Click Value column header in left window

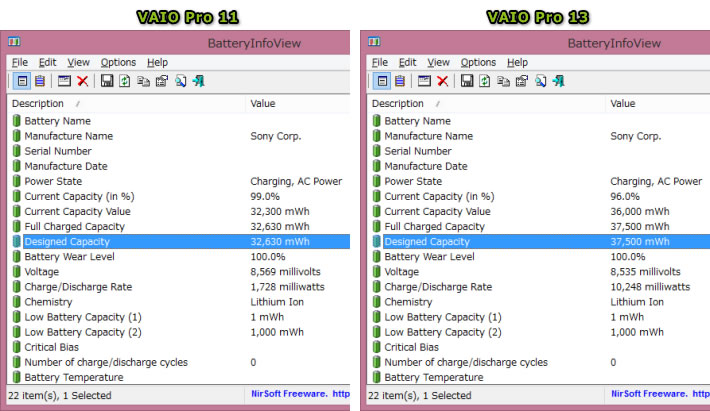[298, 104]
